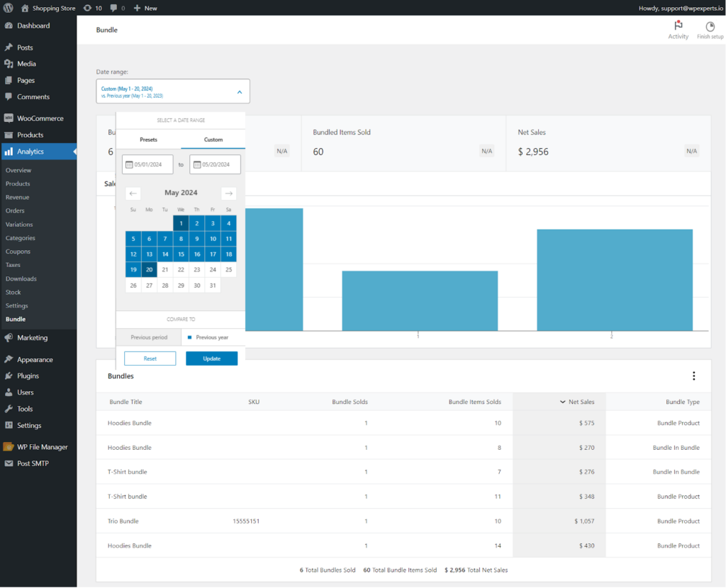Click the end date input field
Image resolution: width=726 pixels, height=588 pixels.
tap(215, 164)
